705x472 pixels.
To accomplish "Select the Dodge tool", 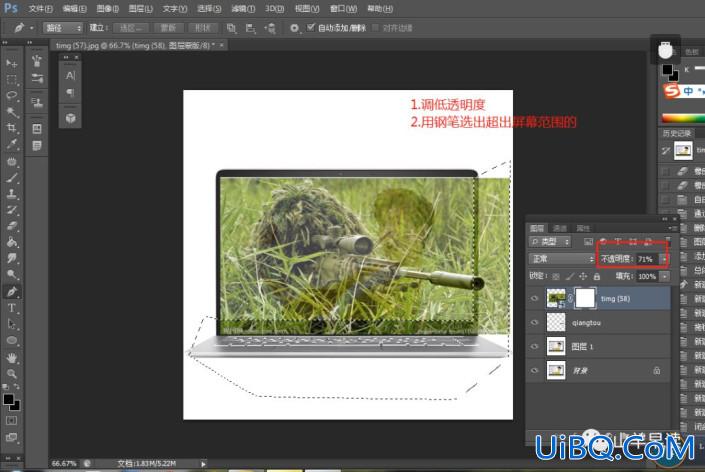I will coord(12,275).
